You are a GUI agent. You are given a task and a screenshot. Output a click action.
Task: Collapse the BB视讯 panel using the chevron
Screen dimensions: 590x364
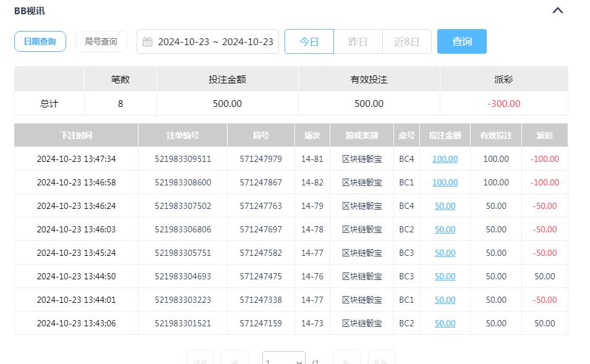pyautogui.click(x=557, y=10)
